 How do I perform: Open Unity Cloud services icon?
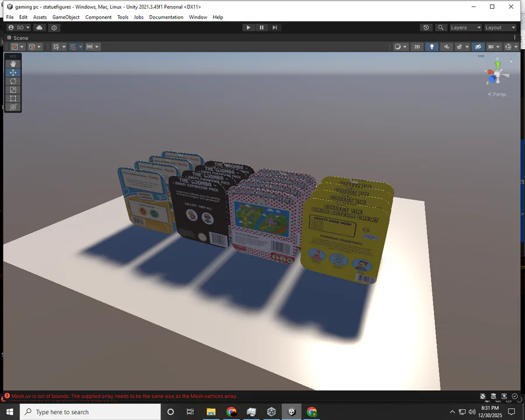click(39, 27)
